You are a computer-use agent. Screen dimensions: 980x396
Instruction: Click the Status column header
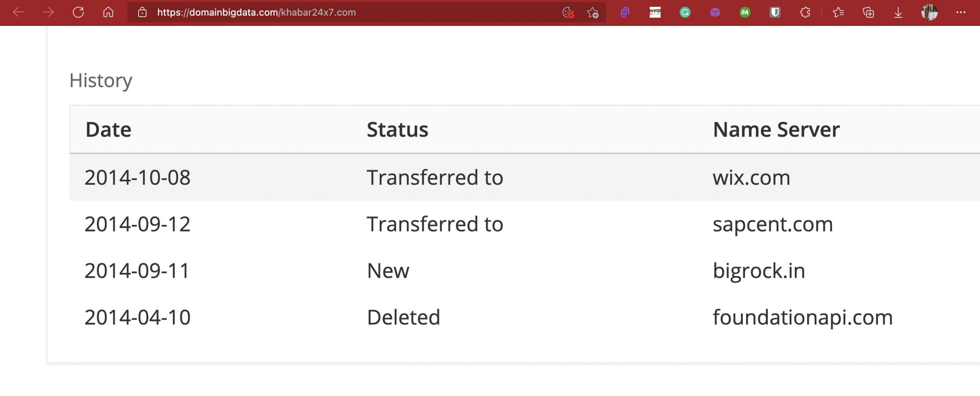pyautogui.click(x=397, y=129)
